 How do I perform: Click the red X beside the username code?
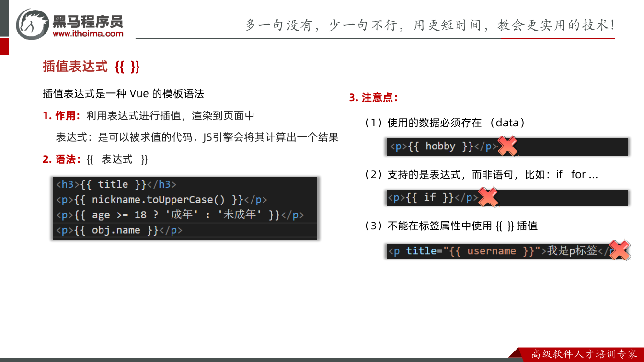coord(620,250)
